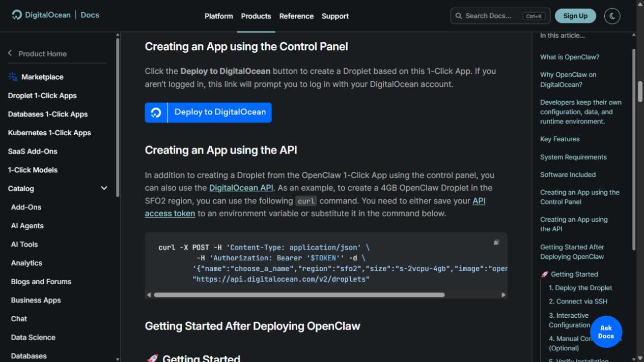The height and width of the screenshot is (362, 644).
Task: Jump to 1. Deploy the Droplet
Action: coord(580,288)
